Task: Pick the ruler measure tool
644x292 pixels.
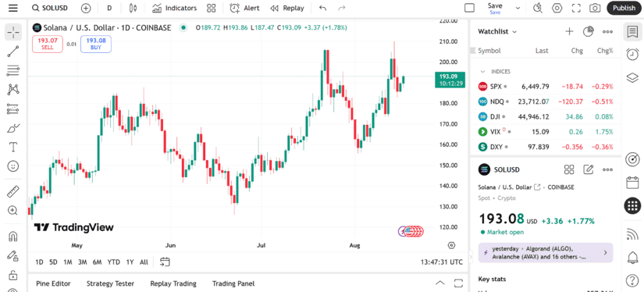Action: click(x=13, y=191)
